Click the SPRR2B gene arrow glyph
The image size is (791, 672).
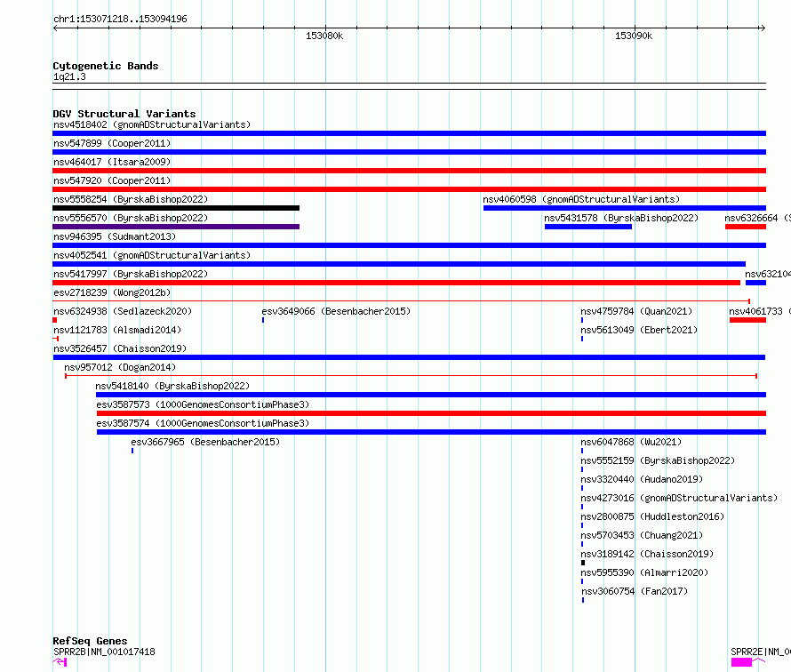click(x=60, y=662)
